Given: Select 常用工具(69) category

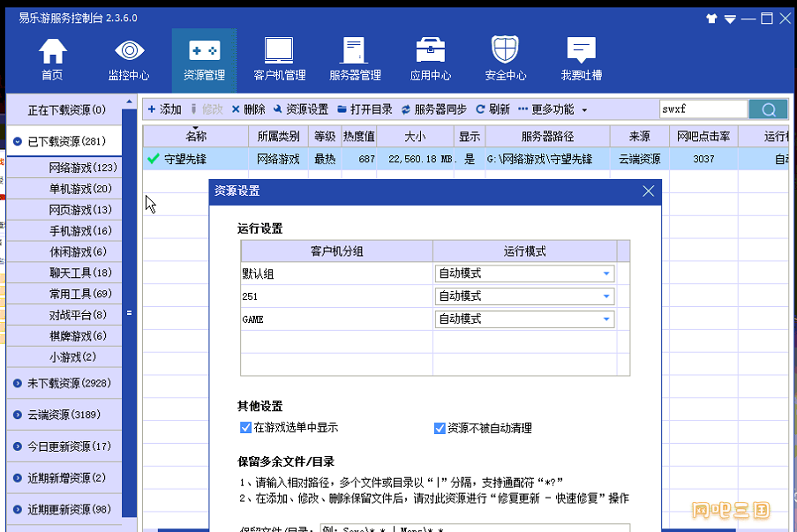Looking at the screenshot, I should tap(64, 294).
